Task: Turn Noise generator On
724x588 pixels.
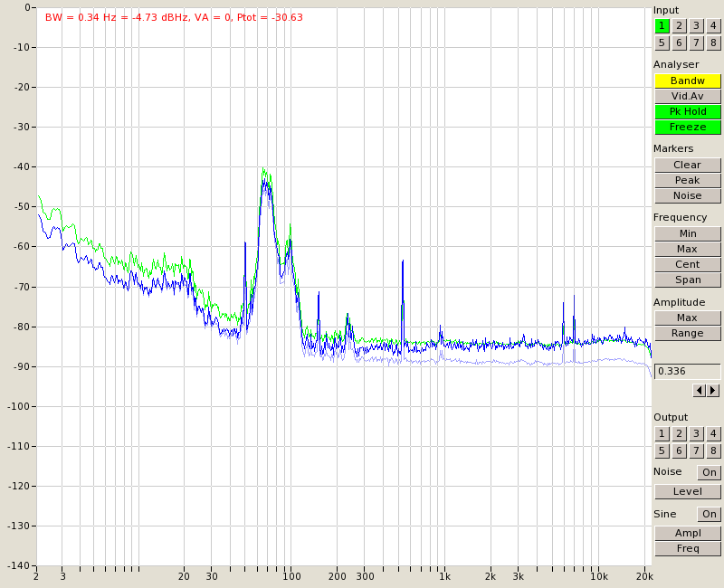Action: pyautogui.click(x=710, y=472)
